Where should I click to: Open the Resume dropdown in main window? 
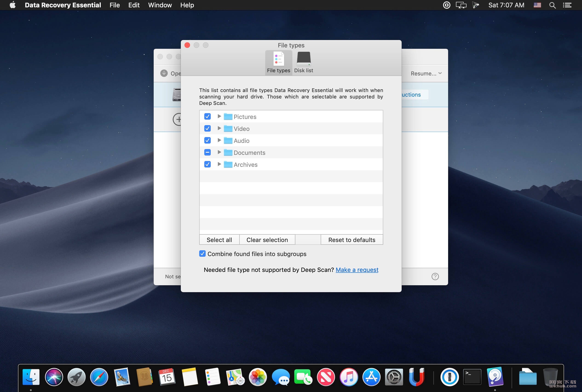[426, 74]
